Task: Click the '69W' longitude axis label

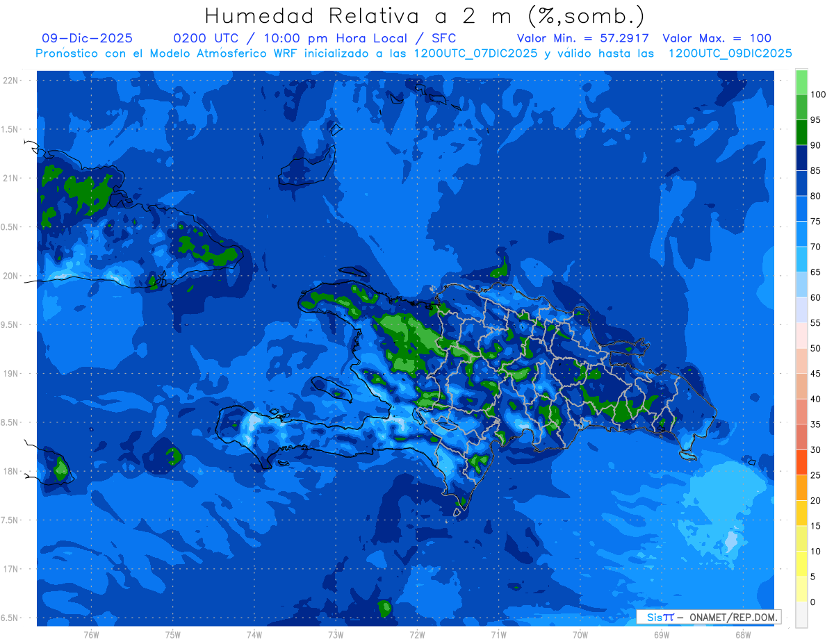Action: tap(662, 634)
